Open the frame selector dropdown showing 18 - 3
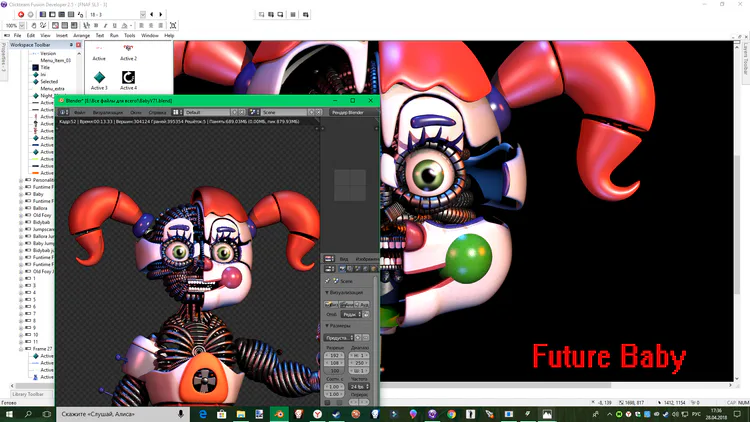This screenshot has width=750, height=422. click(x=143, y=14)
